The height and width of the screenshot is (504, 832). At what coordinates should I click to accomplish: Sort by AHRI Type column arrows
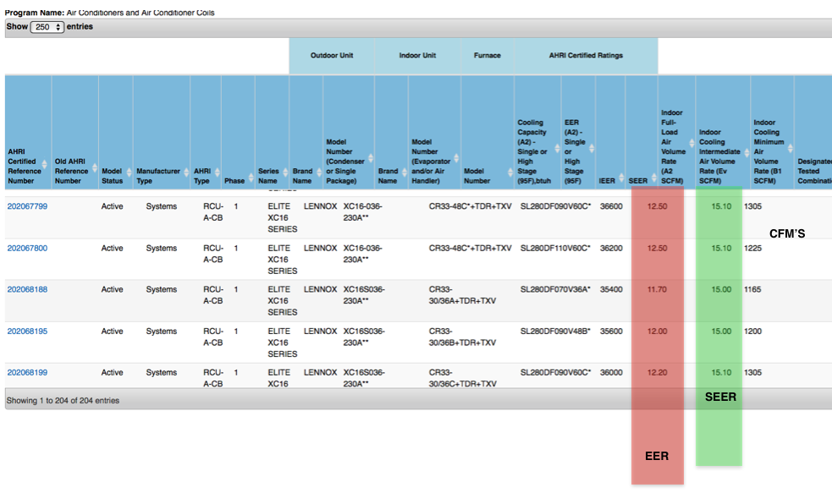coord(215,173)
